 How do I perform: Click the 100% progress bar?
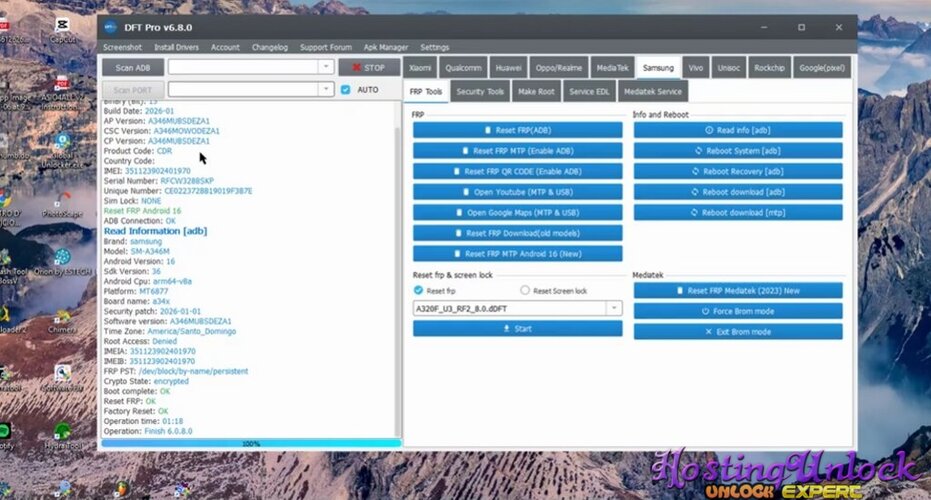click(250, 443)
